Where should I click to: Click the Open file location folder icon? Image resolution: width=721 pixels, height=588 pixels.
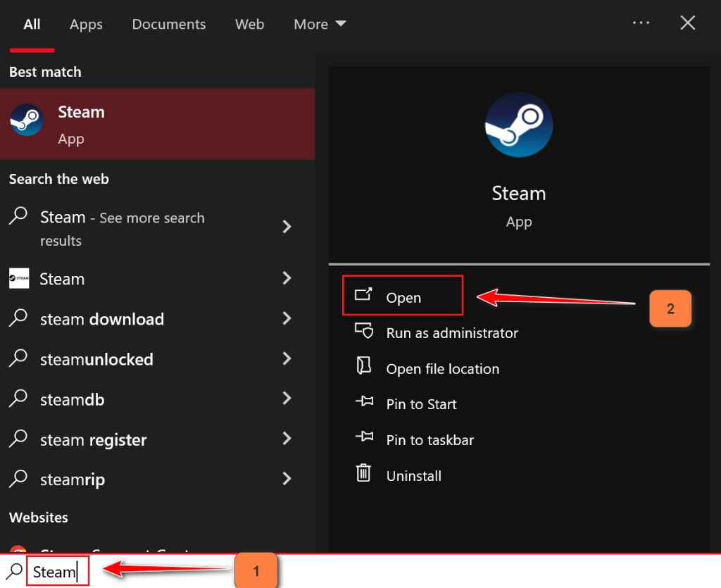(x=363, y=367)
